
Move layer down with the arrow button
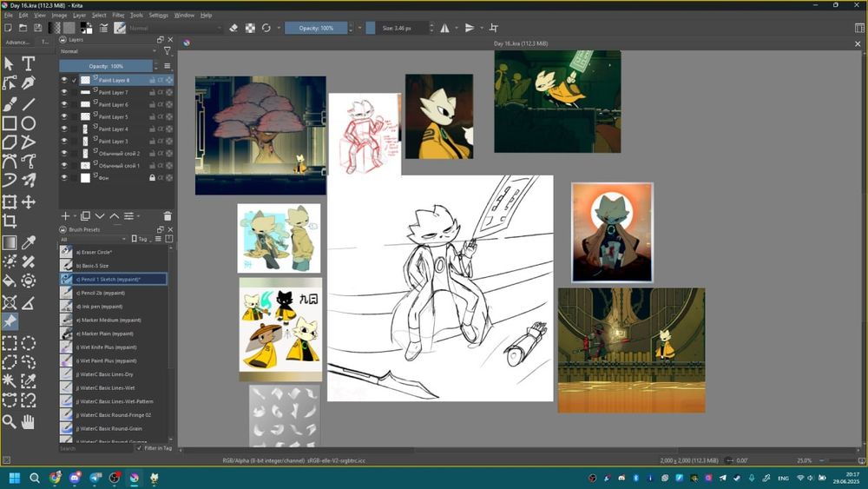coord(100,216)
